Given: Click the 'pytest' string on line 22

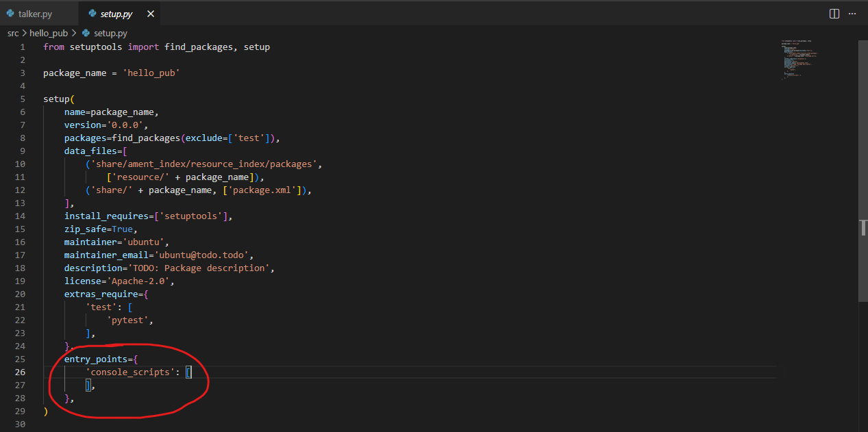Looking at the screenshot, I should tap(128, 320).
